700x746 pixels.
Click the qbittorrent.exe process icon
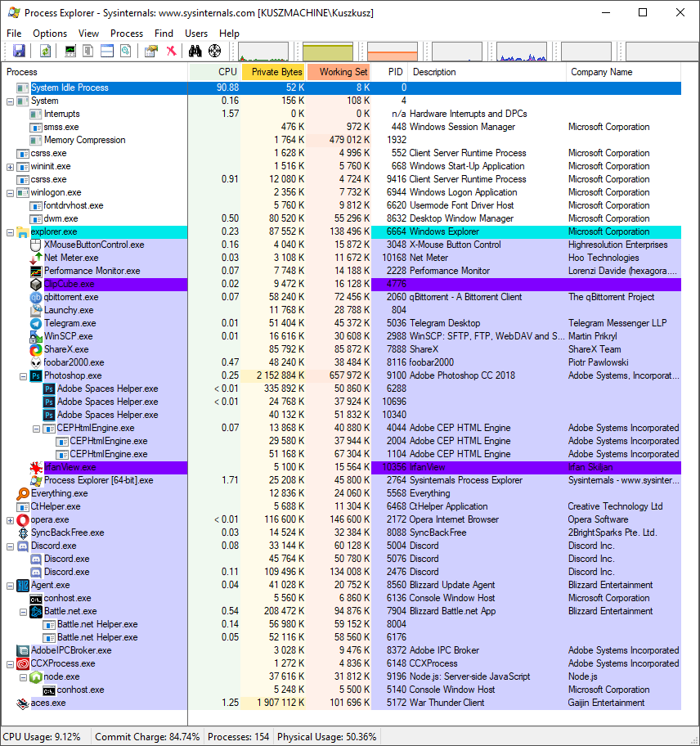[x=36, y=298]
